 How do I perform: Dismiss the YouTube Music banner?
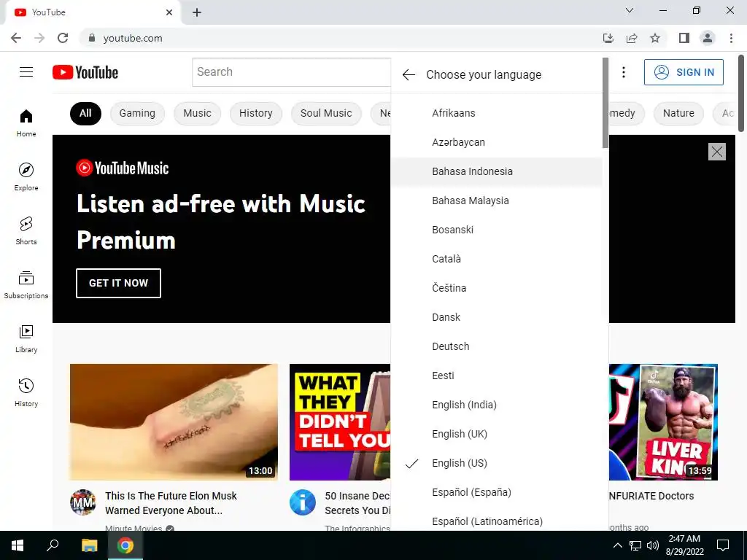(717, 152)
